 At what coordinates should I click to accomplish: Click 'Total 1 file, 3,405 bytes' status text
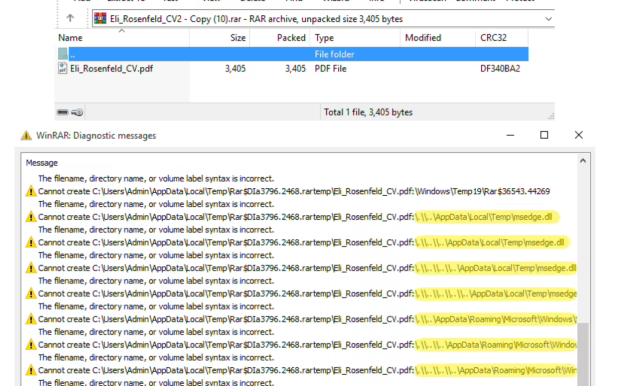[x=368, y=112]
